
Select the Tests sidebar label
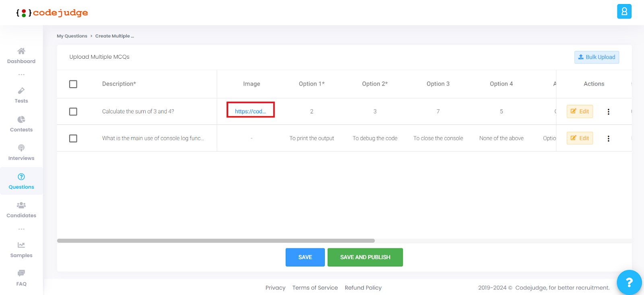21,101
